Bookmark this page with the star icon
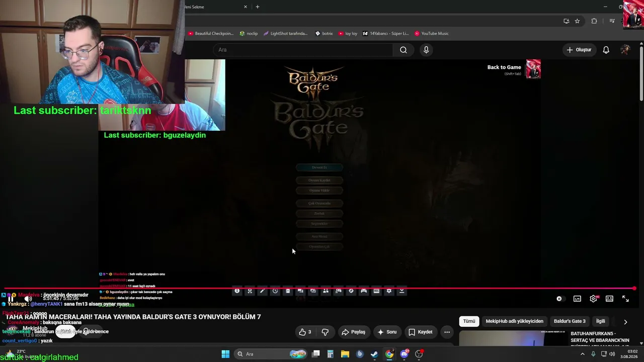Viewport: 644px width, 362px height. point(577,21)
